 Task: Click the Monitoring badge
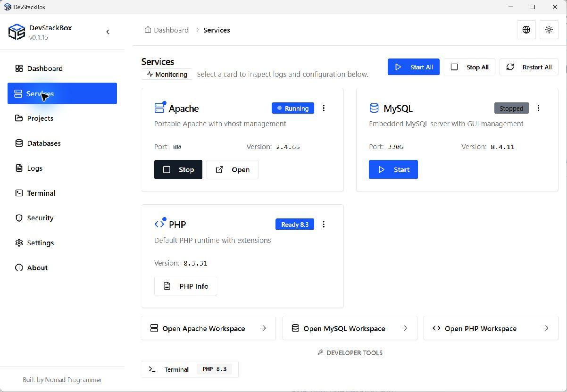(x=167, y=74)
